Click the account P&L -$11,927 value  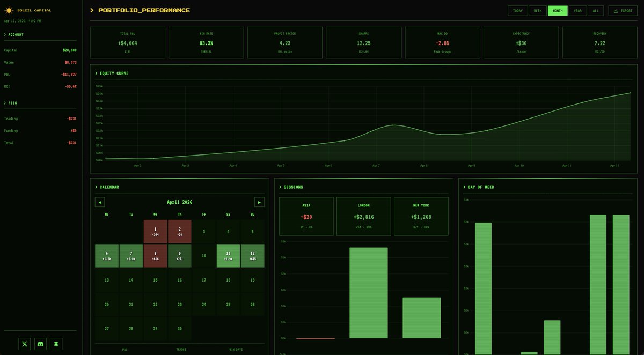click(x=68, y=75)
